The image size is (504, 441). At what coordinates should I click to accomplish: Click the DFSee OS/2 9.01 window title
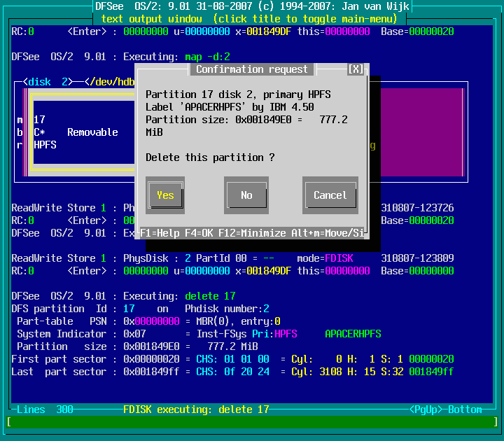[x=251, y=6]
